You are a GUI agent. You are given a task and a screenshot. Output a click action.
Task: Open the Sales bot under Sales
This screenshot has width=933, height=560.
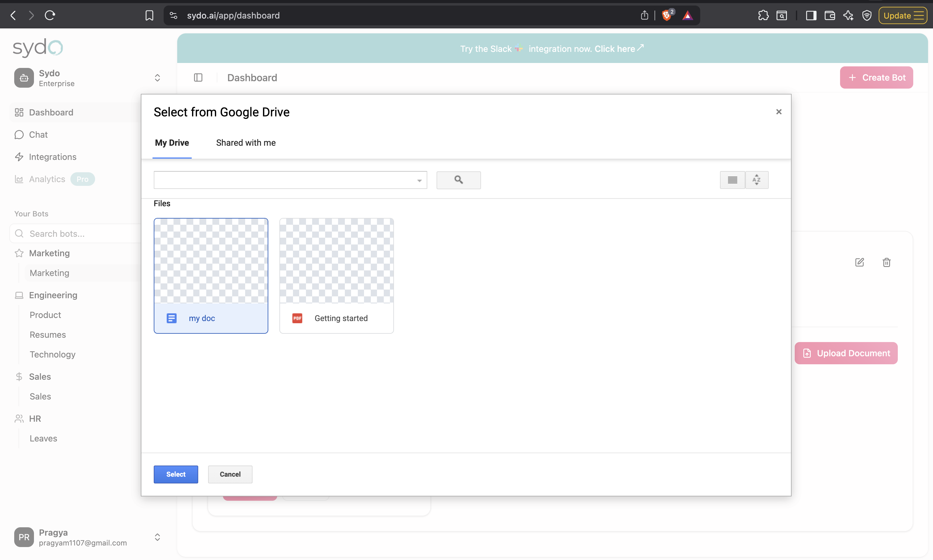(x=40, y=396)
